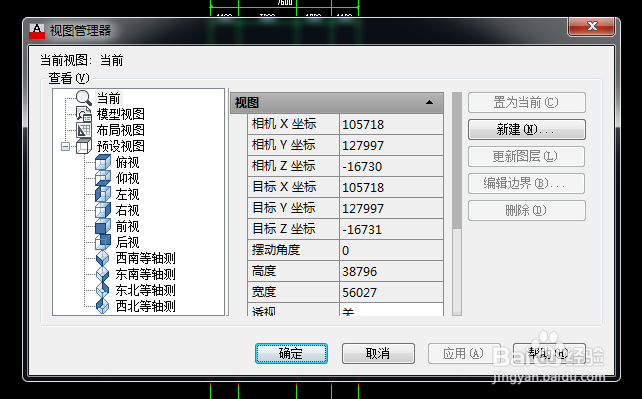Click the 目标 X 坐标 value 105718
The image size is (642, 399).
click(391, 187)
